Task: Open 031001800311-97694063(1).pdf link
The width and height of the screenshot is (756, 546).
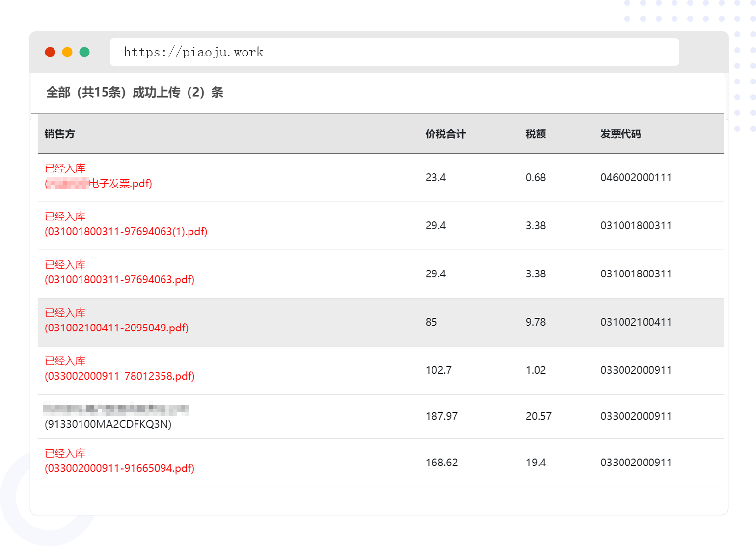Action: point(126,232)
